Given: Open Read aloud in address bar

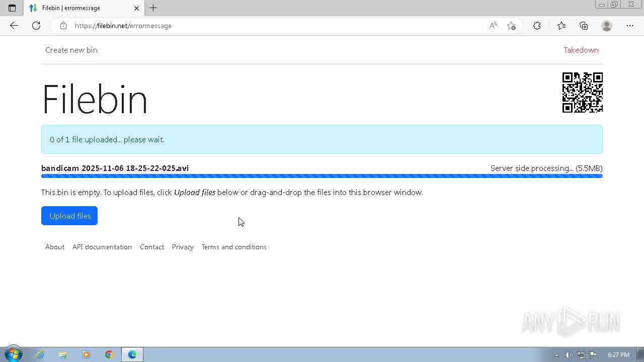Looking at the screenshot, I should (493, 26).
